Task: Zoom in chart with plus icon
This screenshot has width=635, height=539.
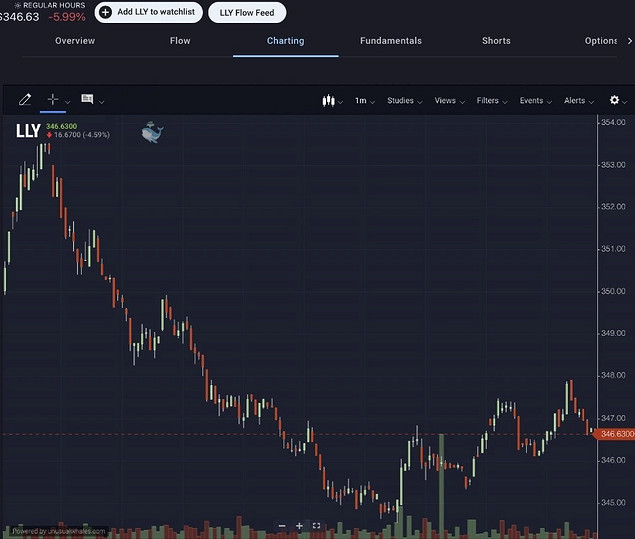Action: coord(299,525)
